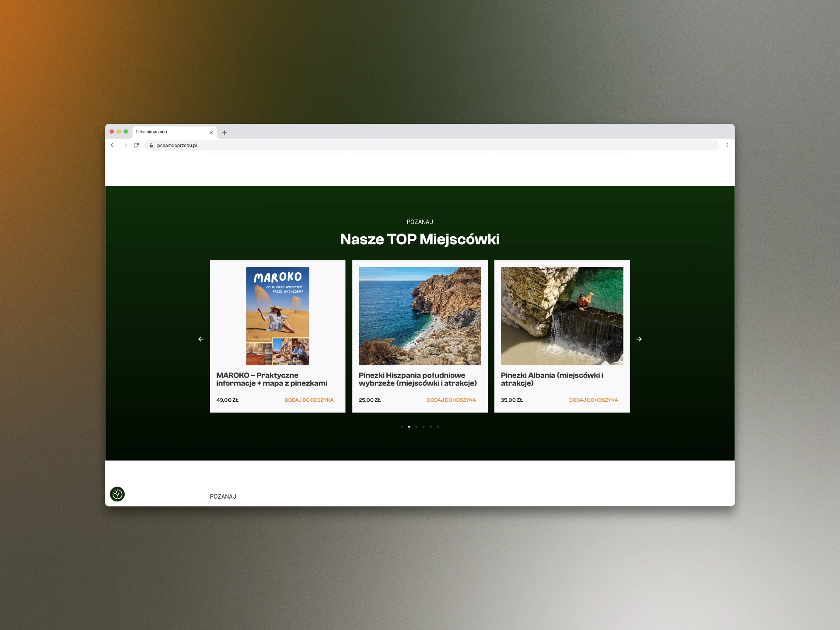Image resolution: width=840 pixels, height=630 pixels.
Task: Reload the page with refresh icon
Action: (136, 145)
